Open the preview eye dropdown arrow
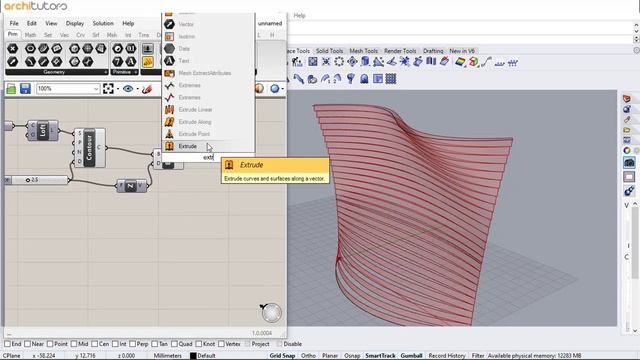This screenshot has height=360, width=640. point(138,89)
